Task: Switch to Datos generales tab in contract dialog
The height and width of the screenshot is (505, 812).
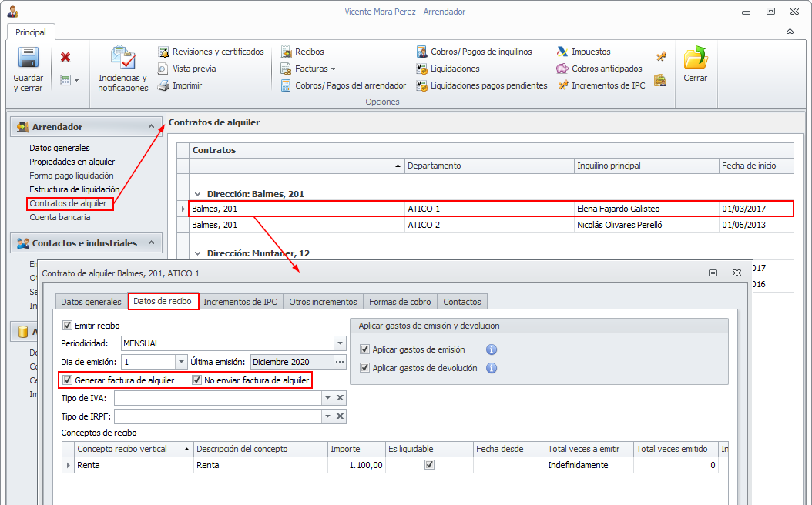Action: (x=91, y=302)
